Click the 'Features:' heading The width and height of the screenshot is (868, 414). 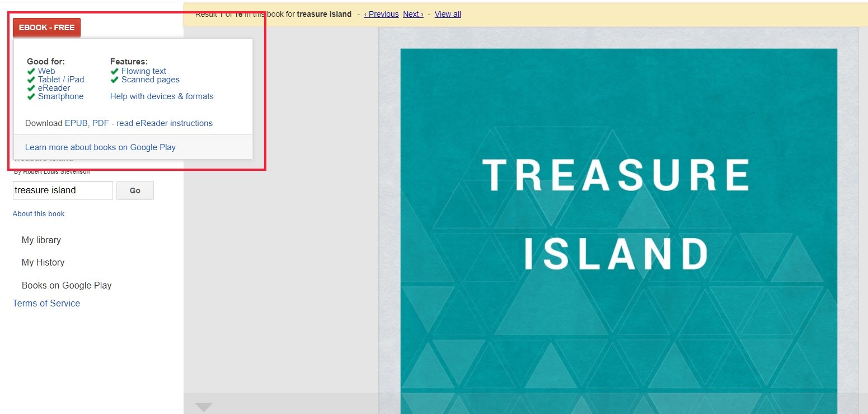[x=129, y=62]
